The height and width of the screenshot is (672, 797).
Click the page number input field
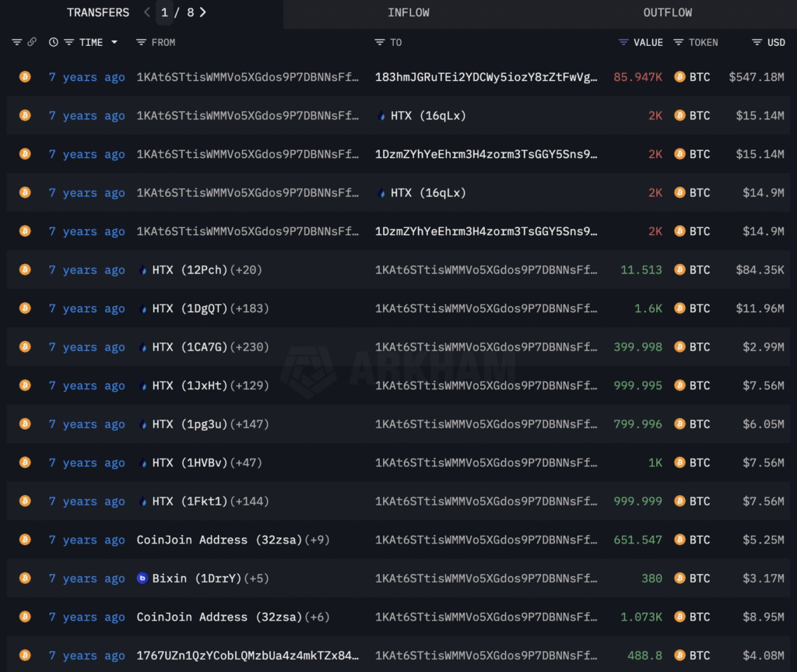pos(164,12)
